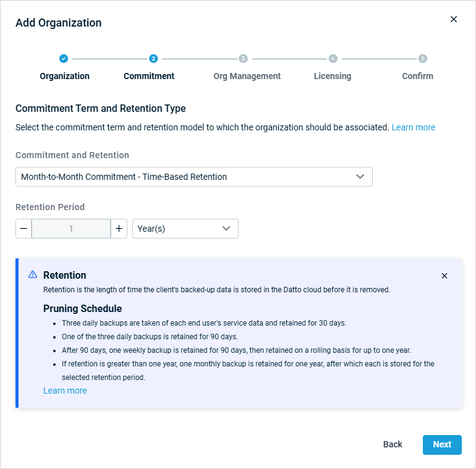Decrease retention period with minus button

pos(23,229)
